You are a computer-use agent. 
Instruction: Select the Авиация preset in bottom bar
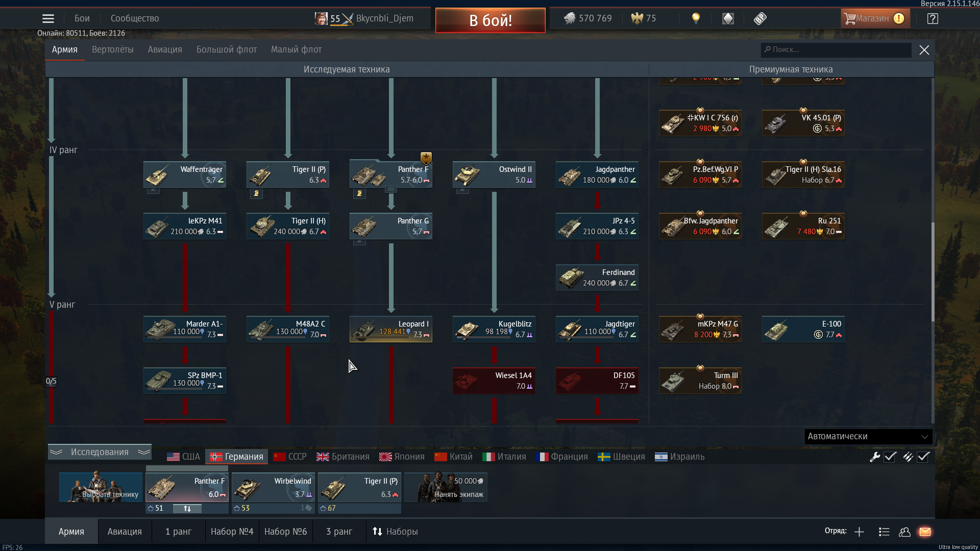click(125, 532)
